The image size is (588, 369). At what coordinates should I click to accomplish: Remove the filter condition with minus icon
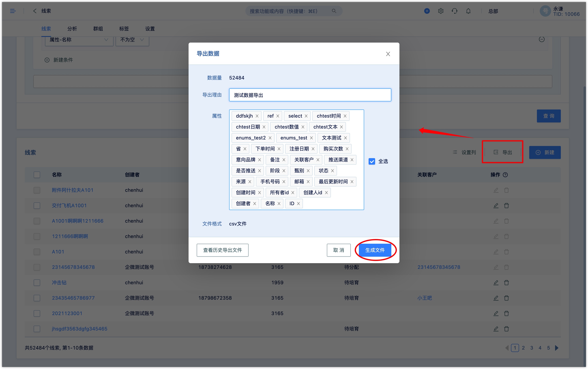(x=542, y=39)
